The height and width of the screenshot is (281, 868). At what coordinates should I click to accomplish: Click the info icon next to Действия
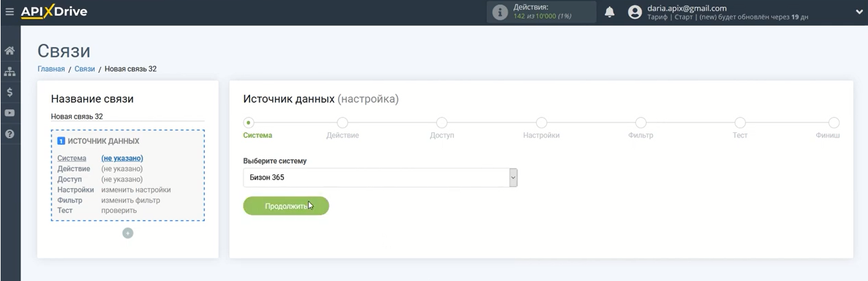(x=500, y=12)
